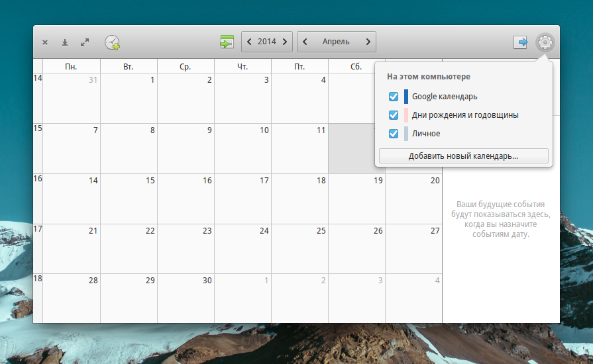Click the Ср. weekday header

(186, 67)
